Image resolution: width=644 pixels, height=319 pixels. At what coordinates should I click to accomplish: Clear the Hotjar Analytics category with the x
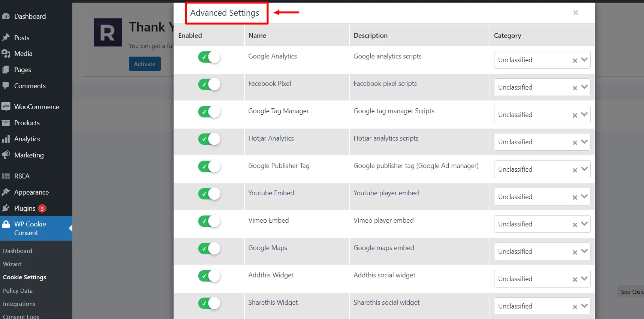tap(575, 143)
